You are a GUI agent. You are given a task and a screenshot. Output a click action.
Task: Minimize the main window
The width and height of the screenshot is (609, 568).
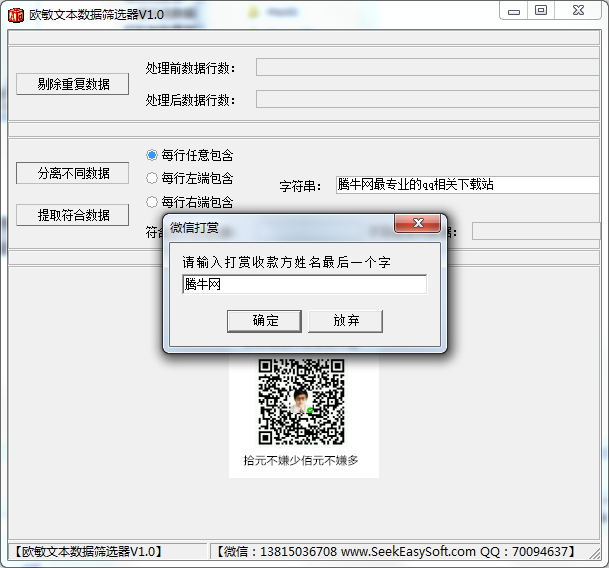513,11
